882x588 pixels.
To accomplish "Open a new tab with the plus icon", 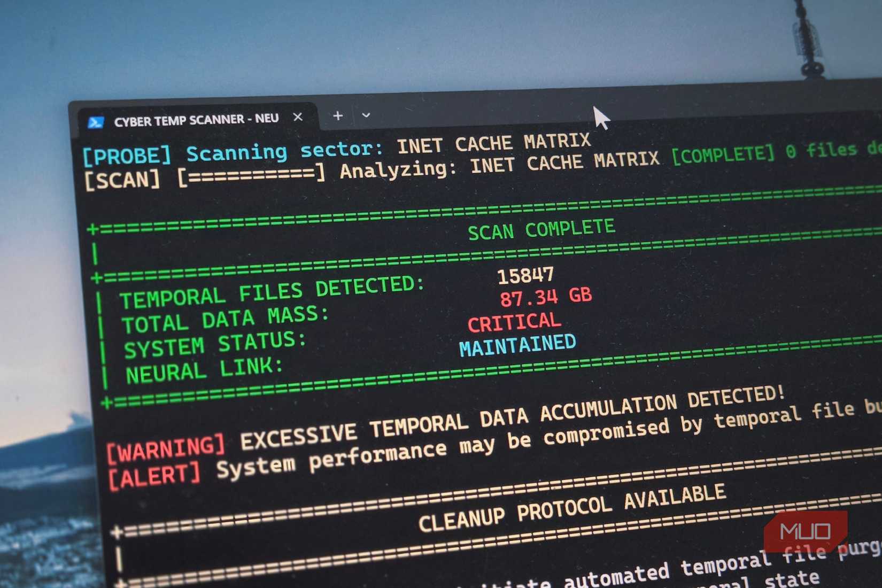I will [x=337, y=115].
